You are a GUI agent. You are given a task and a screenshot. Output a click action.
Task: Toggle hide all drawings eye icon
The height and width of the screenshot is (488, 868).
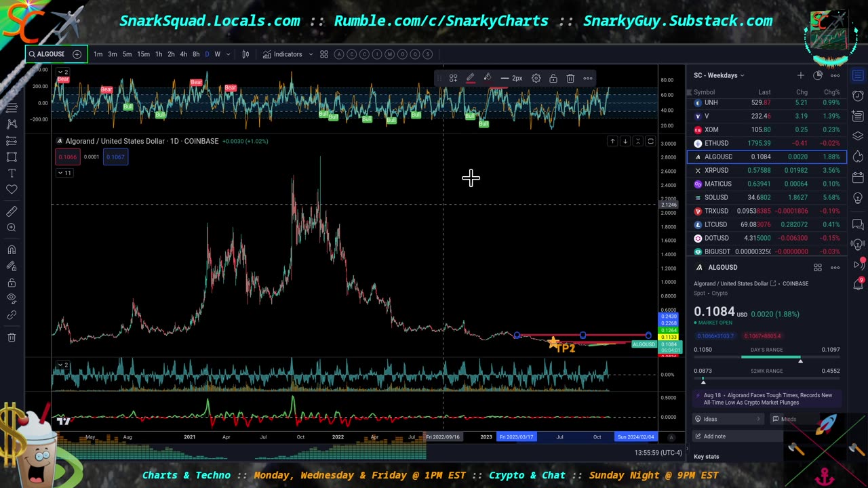pyautogui.click(x=12, y=299)
